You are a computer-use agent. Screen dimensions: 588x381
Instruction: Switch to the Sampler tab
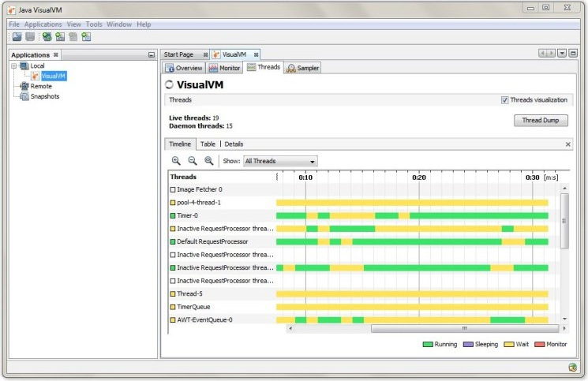tap(302, 68)
